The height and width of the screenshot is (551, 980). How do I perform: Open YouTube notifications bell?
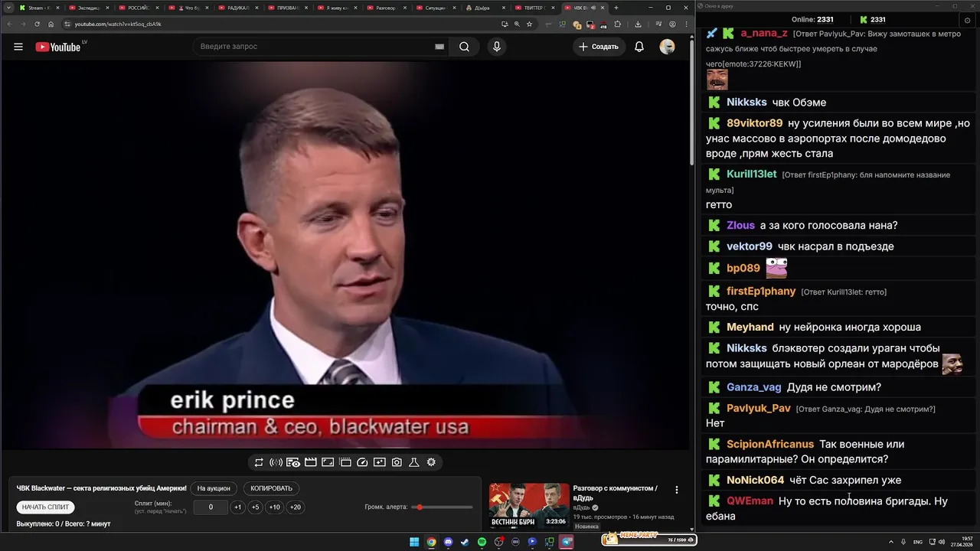point(639,47)
